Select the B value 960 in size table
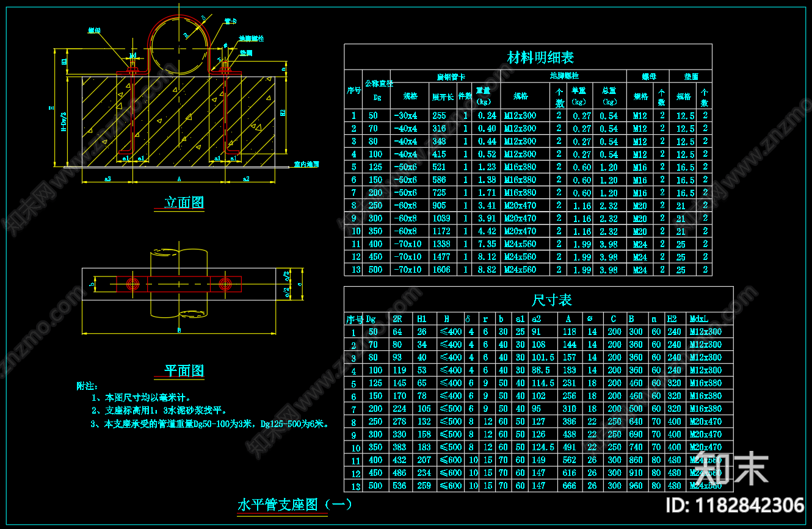The width and height of the screenshot is (812, 529). pyautogui.click(x=636, y=486)
